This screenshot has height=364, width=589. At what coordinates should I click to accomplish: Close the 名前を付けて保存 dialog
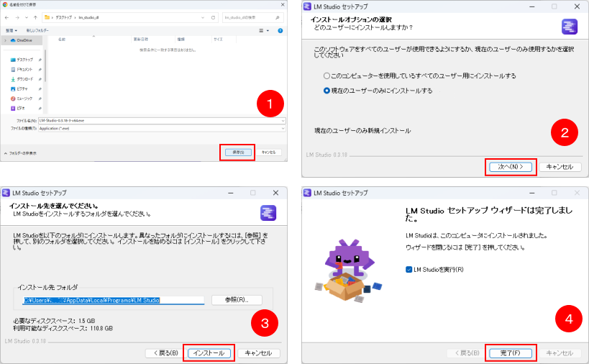[283, 4]
